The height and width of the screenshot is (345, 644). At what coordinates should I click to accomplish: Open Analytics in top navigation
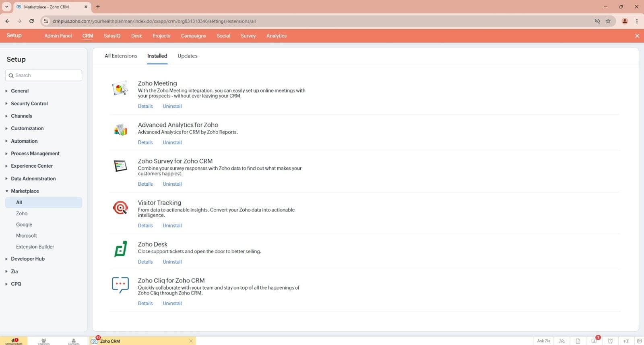(x=277, y=36)
